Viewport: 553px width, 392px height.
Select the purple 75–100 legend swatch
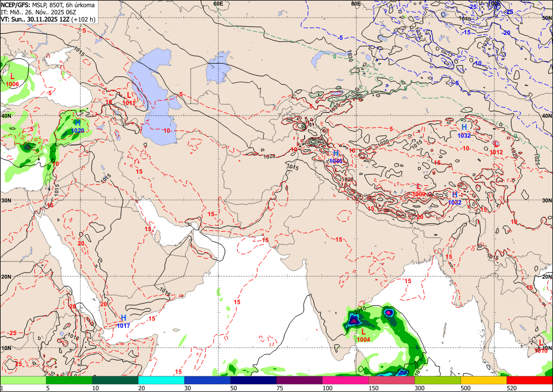(299, 380)
